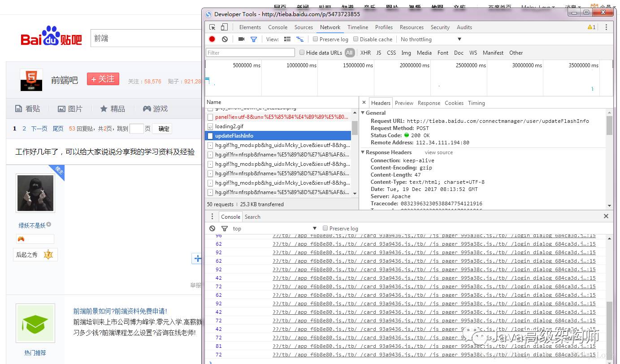Open the console context top dropdown
This screenshot has height=364, width=620.
pyautogui.click(x=274, y=229)
